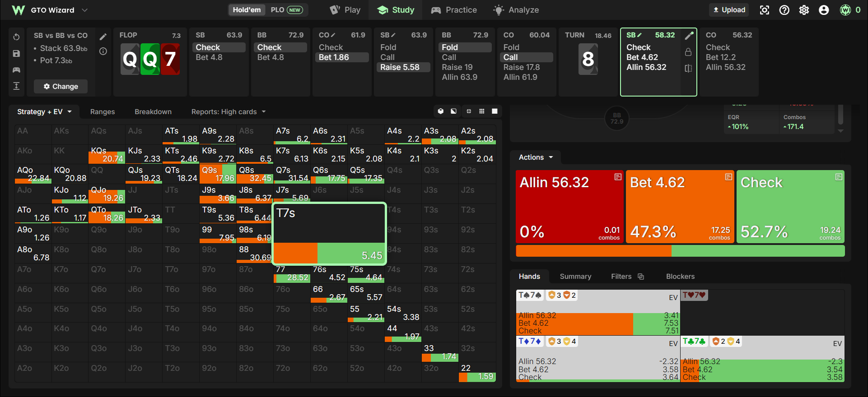Click the gamepad practice icon in sidebar

(x=16, y=70)
